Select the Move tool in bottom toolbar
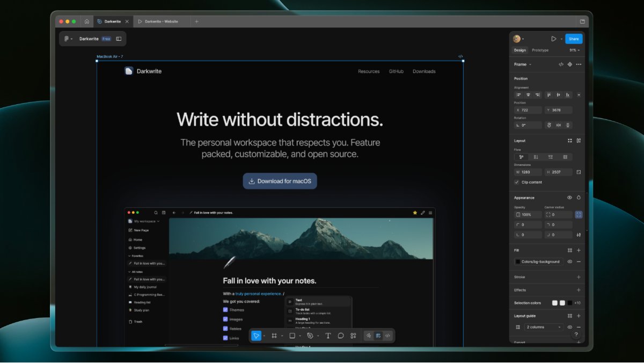 coord(257,336)
